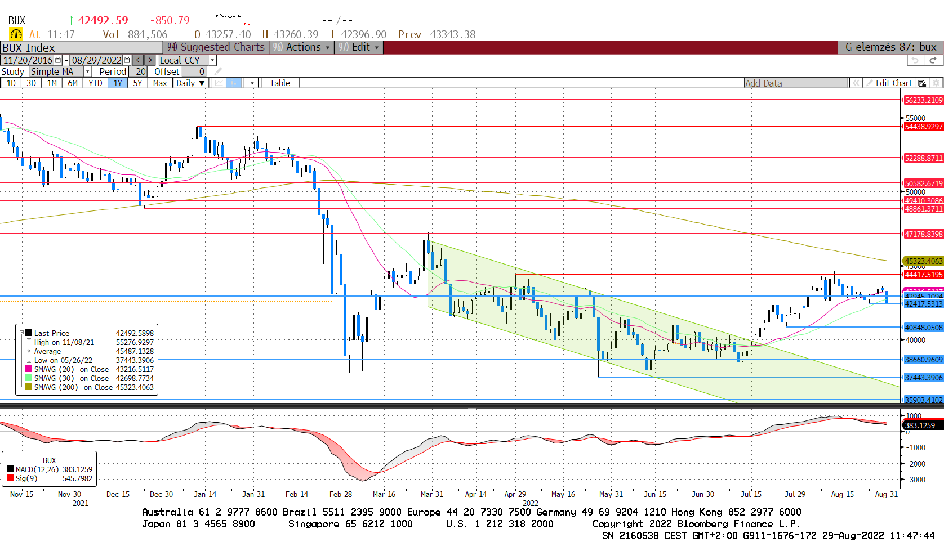Screen dimensions: 944x560
Task: Click the Add Data input field
Action: point(796,83)
